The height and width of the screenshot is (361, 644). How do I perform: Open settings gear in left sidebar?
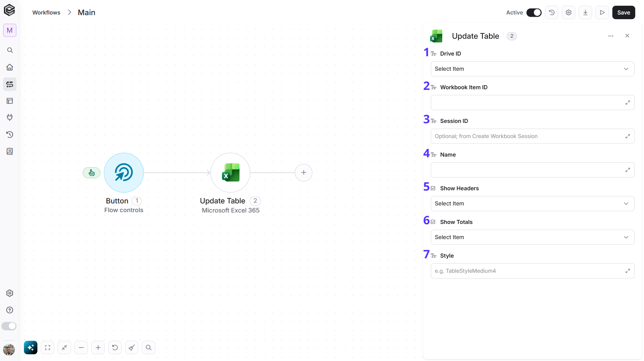[x=10, y=293]
